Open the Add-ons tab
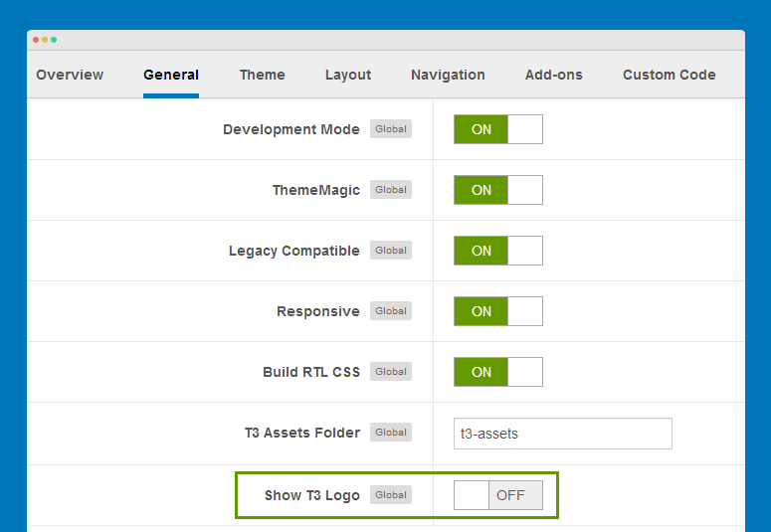The image size is (771, 532). pos(554,75)
